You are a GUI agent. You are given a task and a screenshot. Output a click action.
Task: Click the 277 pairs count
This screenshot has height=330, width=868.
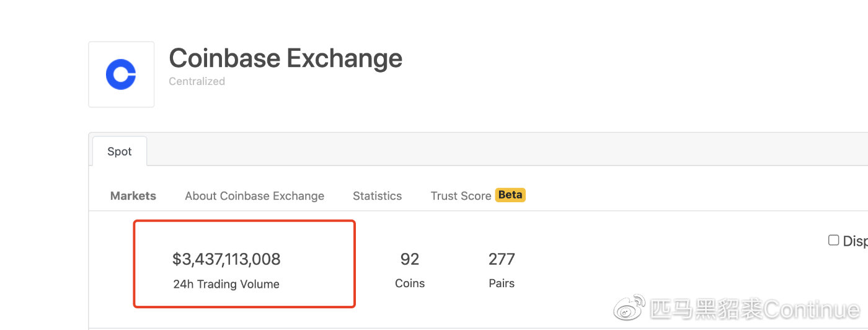(x=502, y=259)
